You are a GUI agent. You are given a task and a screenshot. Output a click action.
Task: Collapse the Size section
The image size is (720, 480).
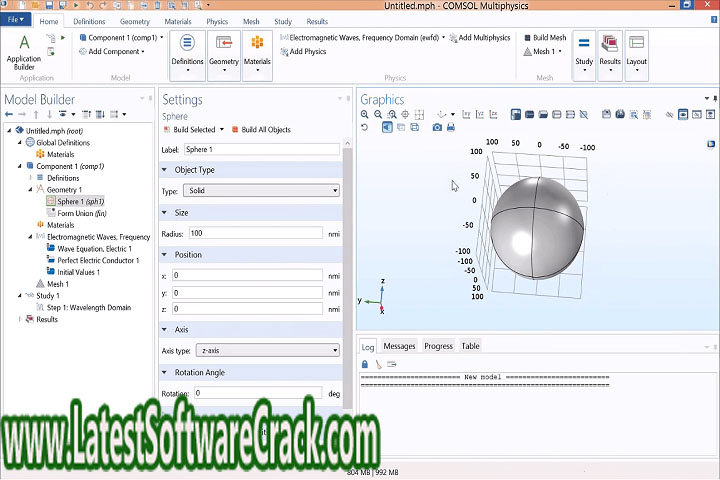164,212
